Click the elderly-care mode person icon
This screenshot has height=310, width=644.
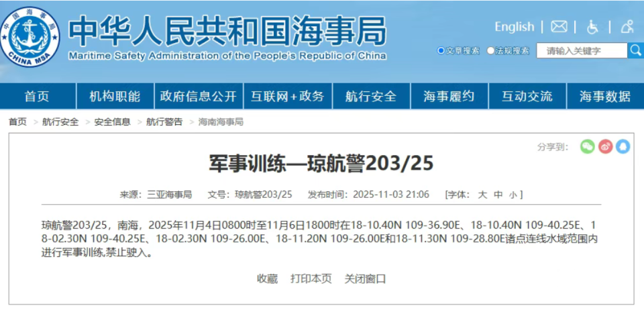coord(627,27)
